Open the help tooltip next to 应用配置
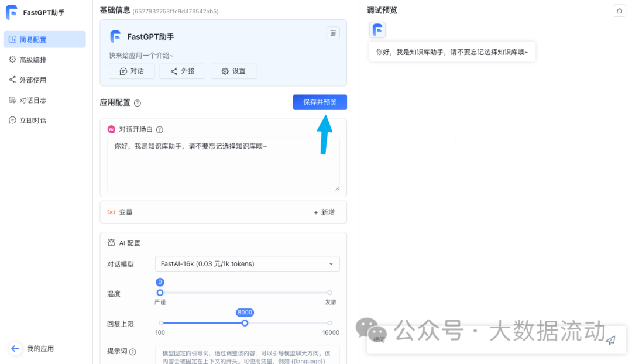The height and width of the screenshot is (364, 632). click(139, 102)
